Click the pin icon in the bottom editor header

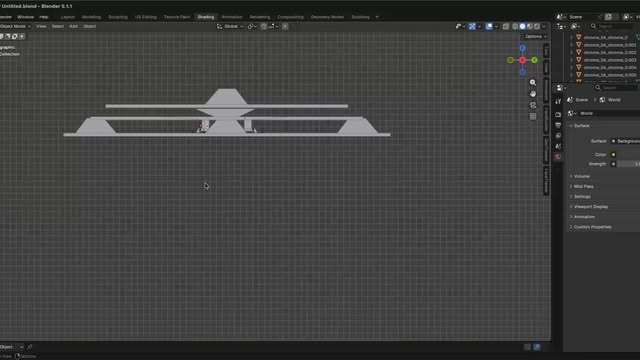29,347
